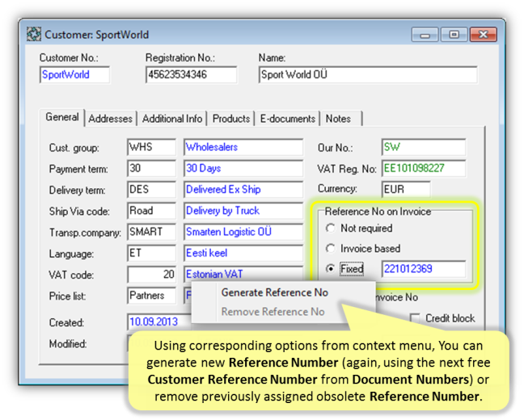Click the Reference No on Invoice label
The image size is (524, 420).
378,212
